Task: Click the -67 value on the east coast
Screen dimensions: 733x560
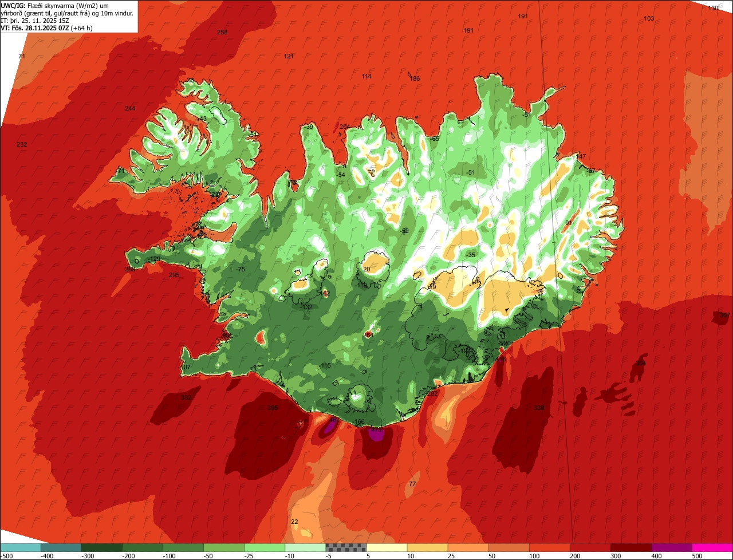Action: pos(591,171)
